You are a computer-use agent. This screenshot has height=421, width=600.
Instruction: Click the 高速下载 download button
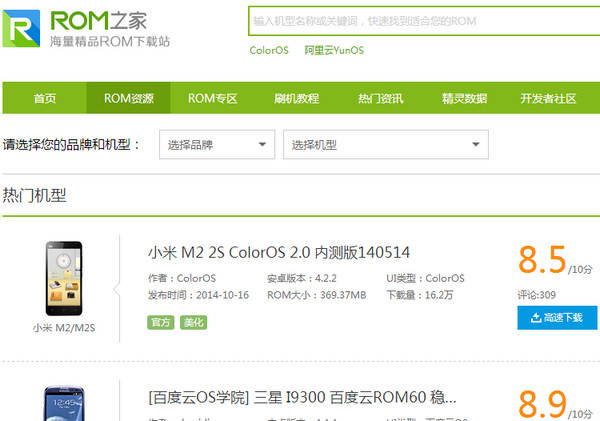tap(557, 318)
